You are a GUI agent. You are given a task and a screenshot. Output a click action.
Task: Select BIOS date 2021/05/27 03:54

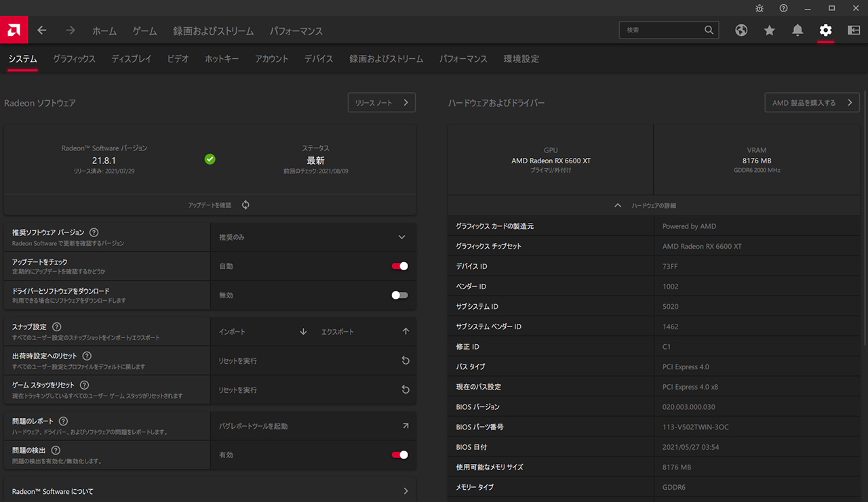[691, 447]
